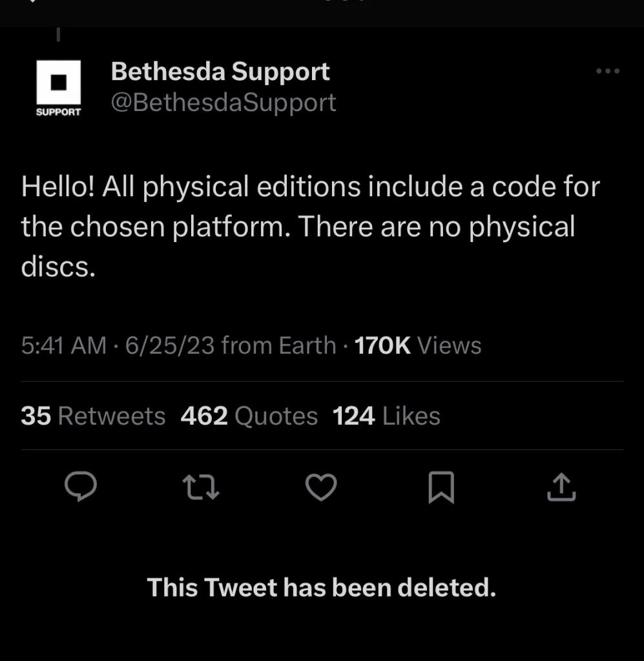Reply to the Bethesda Support tweet
644x661 pixels.
click(x=81, y=487)
